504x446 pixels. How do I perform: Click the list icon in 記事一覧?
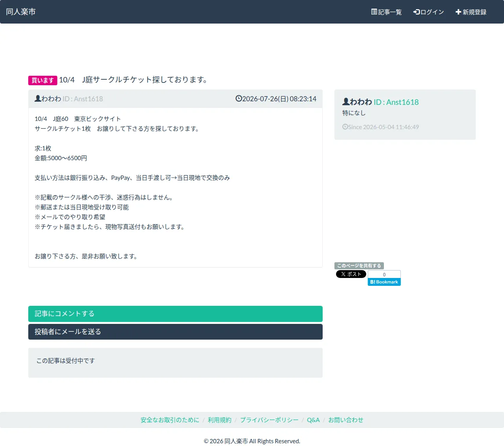[x=374, y=12]
